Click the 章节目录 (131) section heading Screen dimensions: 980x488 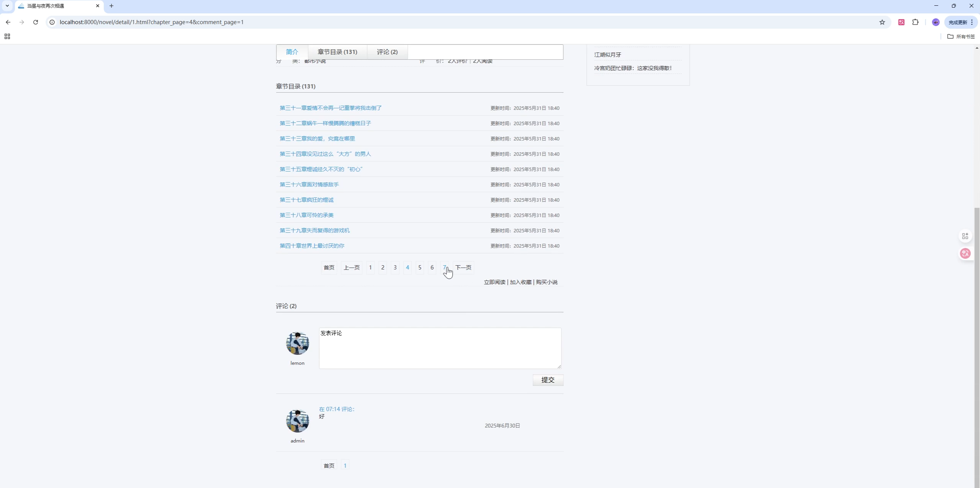[296, 87]
